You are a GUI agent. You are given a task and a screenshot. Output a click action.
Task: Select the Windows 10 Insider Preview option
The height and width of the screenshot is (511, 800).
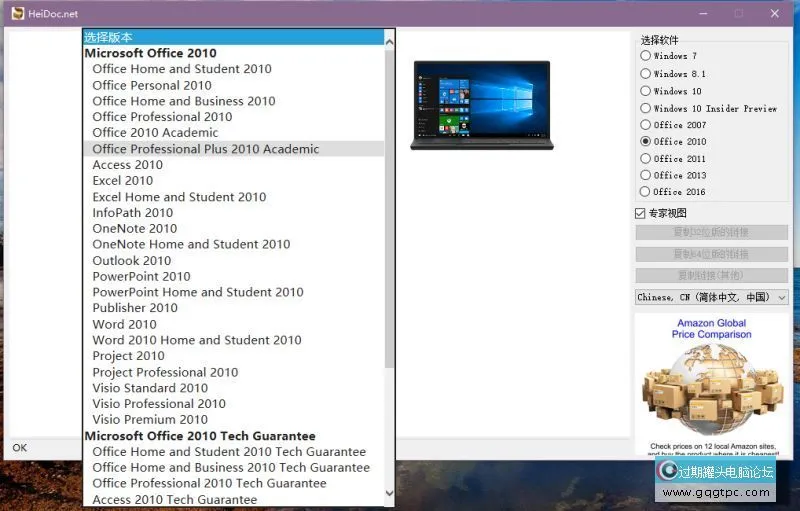pyautogui.click(x=645, y=108)
